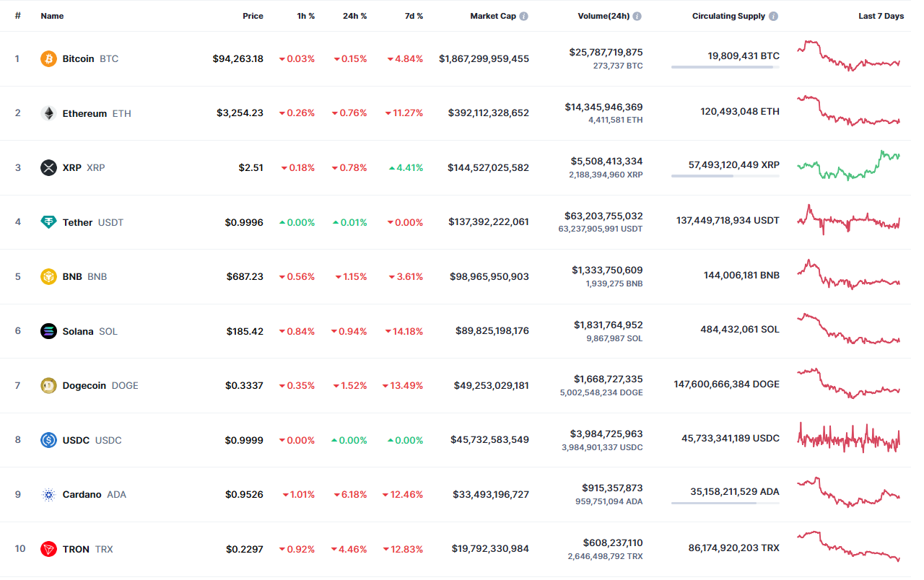Click Cardano's circulating supply progress bar
The width and height of the screenshot is (924, 580).
tap(725, 503)
